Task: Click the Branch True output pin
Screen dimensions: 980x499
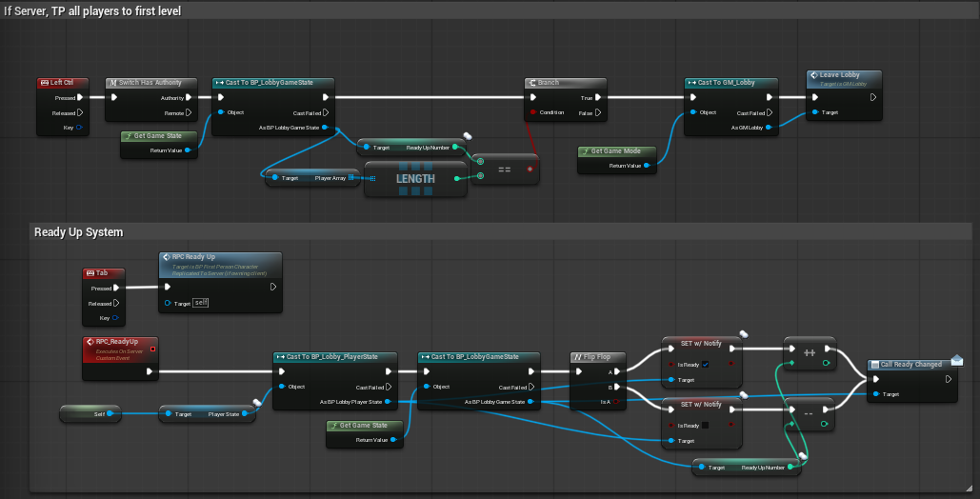Action: coord(598,97)
